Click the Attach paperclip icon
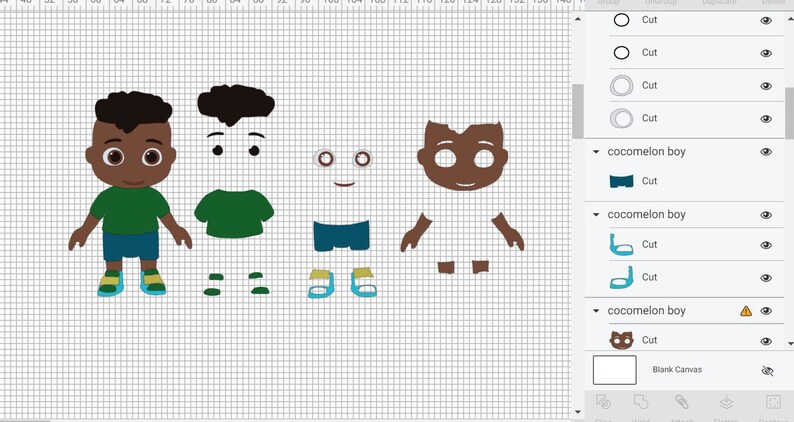 [x=682, y=402]
